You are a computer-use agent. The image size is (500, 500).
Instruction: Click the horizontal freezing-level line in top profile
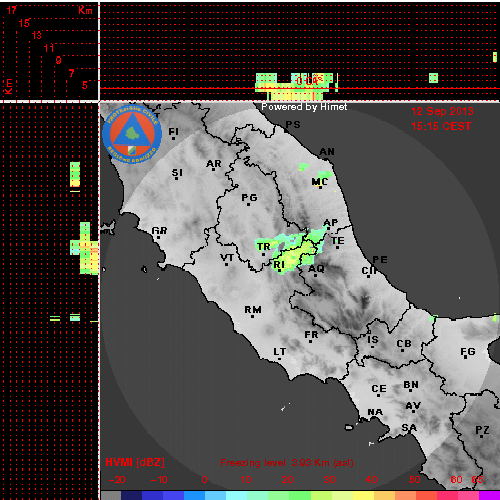click(300, 88)
